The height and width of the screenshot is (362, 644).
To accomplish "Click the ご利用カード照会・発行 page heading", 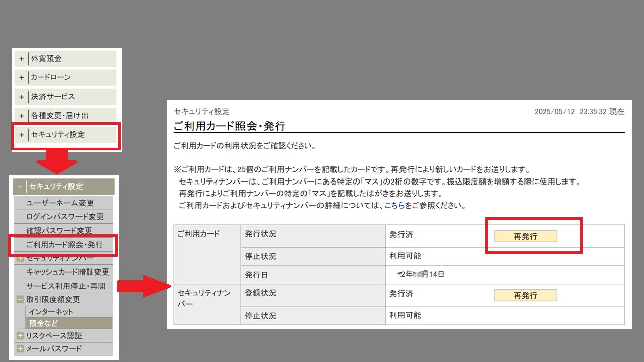I will [x=229, y=125].
